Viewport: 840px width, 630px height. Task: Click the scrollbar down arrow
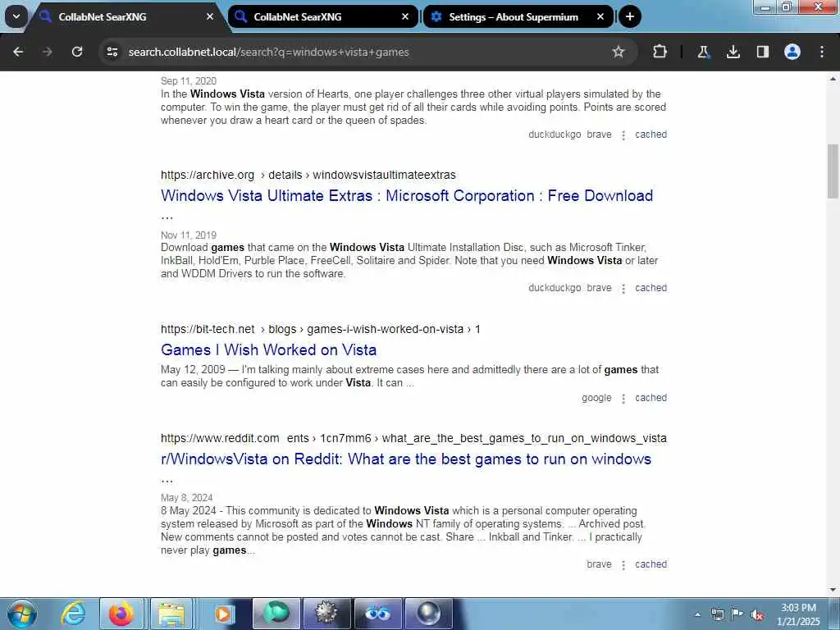[833, 590]
